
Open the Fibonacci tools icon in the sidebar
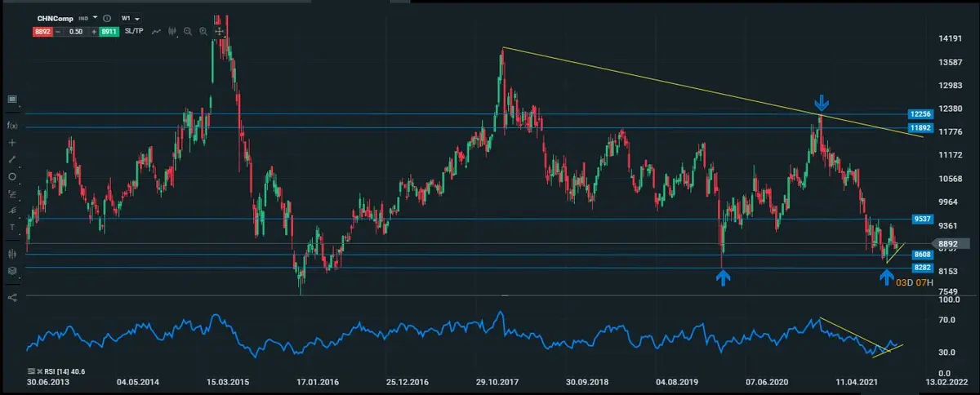pyautogui.click(x=12, y=193)
